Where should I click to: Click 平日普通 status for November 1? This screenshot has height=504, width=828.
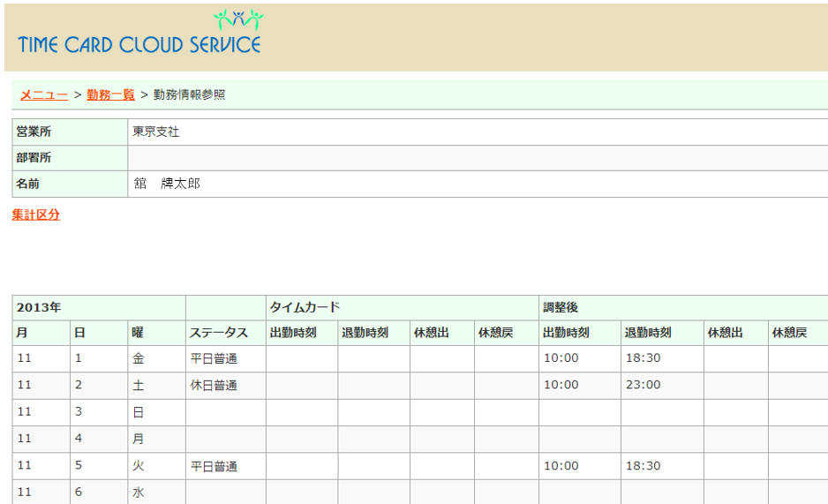(x=214, y=359)
